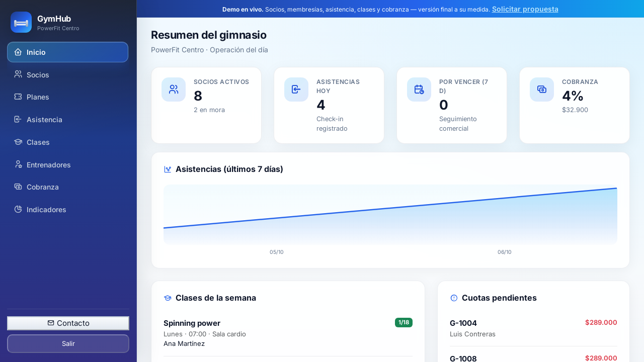Click the PowerFit Centro · Operación del día subtitle
The height and width of the screenshot is (362, 644).
(x=209, y=50)
